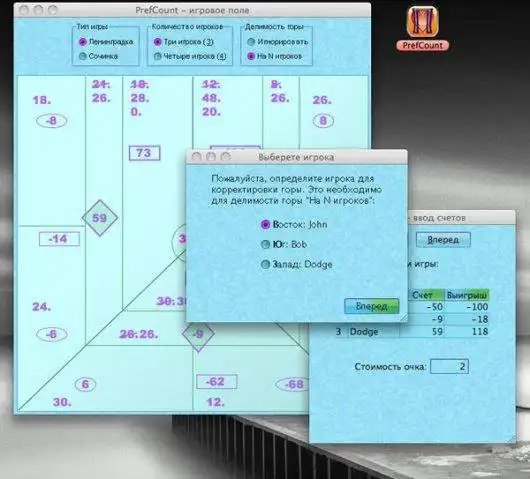Viewport: 530px width, 479px height.
Task: Grab the player dialog resize corner
Action: pyautogui.click(x=404, y=317)
